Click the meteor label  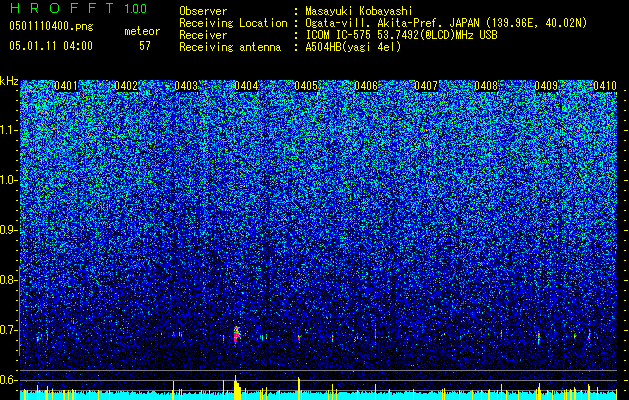[142, 31]
